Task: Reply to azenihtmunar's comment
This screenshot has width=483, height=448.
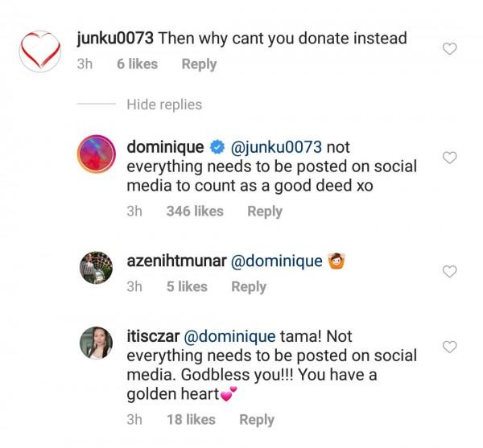Action: pos(249,286)
